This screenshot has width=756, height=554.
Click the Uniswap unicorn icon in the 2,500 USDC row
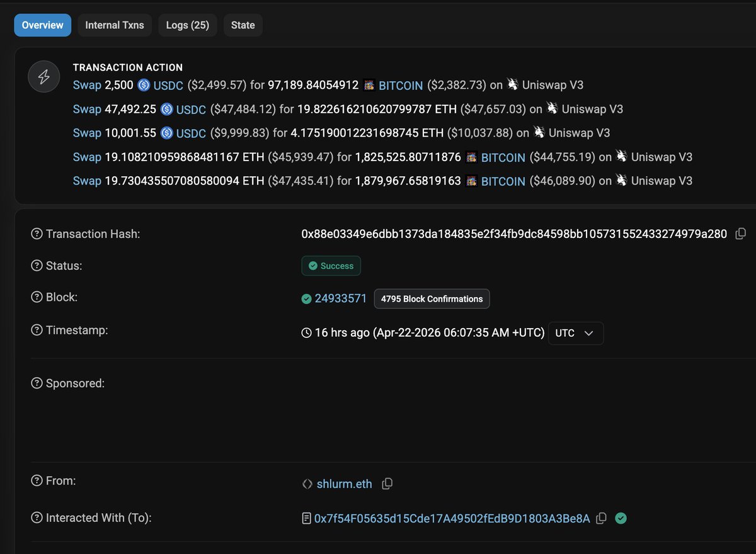pyautogui.click(x=513, y=84)
